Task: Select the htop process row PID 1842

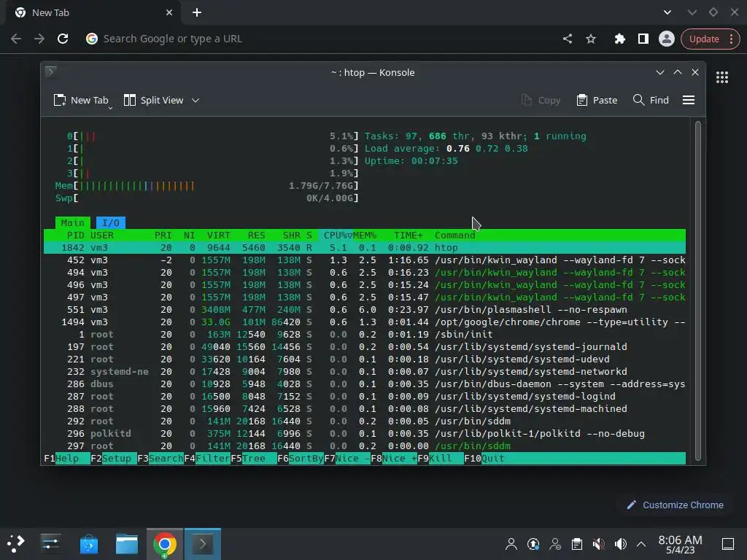Action: [365, 248]
